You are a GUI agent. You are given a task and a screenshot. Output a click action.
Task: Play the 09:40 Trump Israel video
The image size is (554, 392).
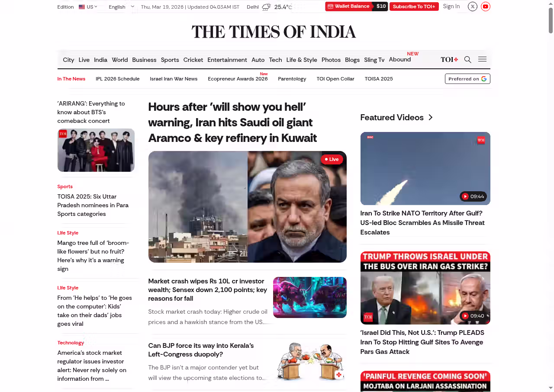tap(465, 316)
